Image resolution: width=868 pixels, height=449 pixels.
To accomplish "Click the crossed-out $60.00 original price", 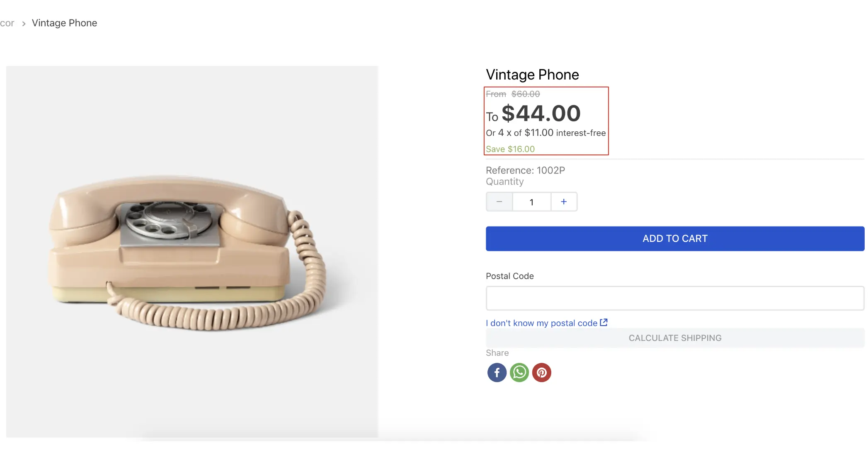I will (x=525, y=94).
